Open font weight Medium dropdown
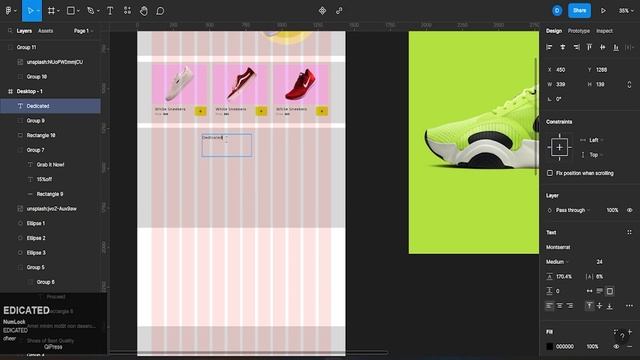640x360 pixels. (x=558, y=262)
